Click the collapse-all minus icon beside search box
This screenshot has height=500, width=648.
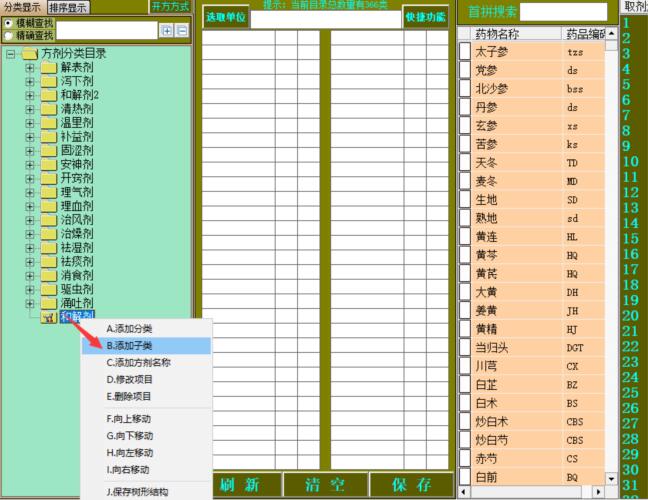[181, 30]
